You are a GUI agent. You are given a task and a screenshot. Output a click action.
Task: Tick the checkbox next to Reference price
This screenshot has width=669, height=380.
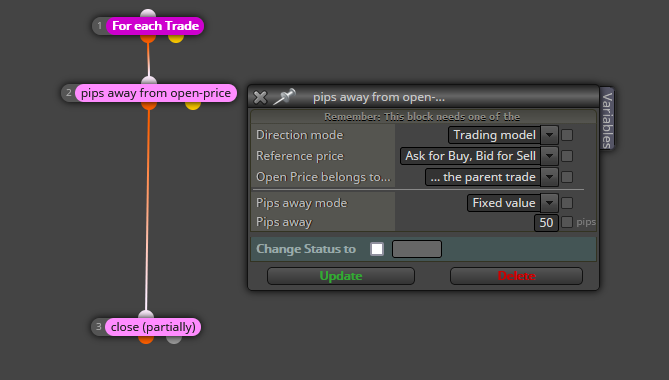567,156
